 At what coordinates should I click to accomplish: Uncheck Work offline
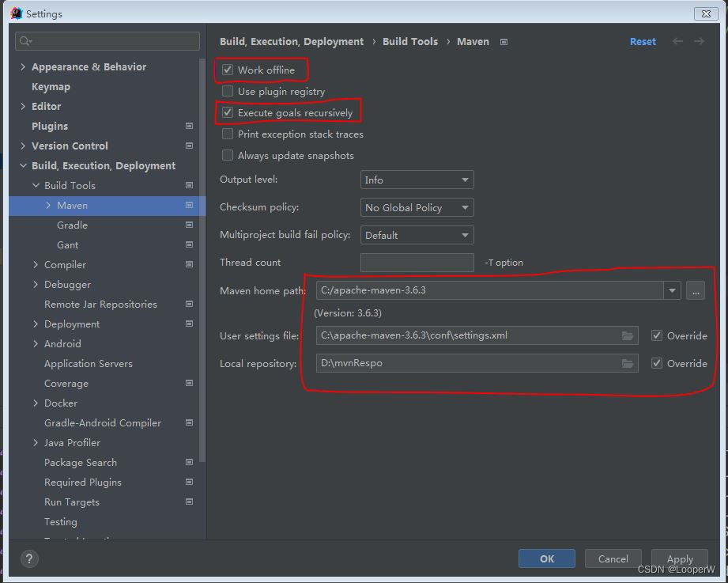(227, 70)
